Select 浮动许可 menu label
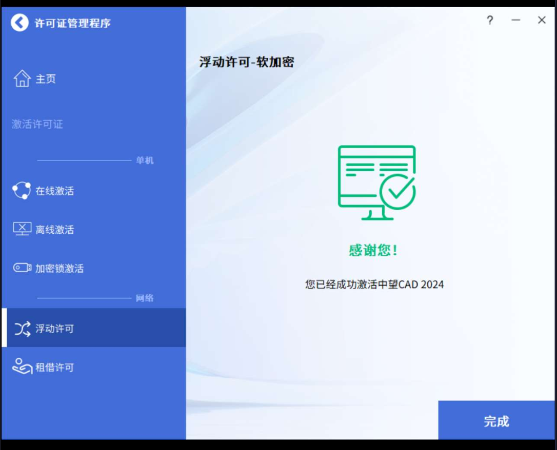The width and height of the screenshot is (557, 450). point(55,329)
